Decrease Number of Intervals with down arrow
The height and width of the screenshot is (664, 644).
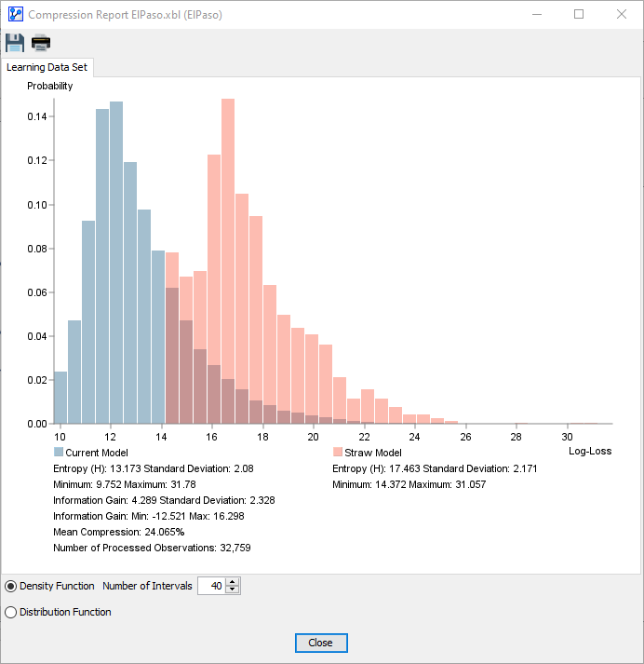click(233, 589)
